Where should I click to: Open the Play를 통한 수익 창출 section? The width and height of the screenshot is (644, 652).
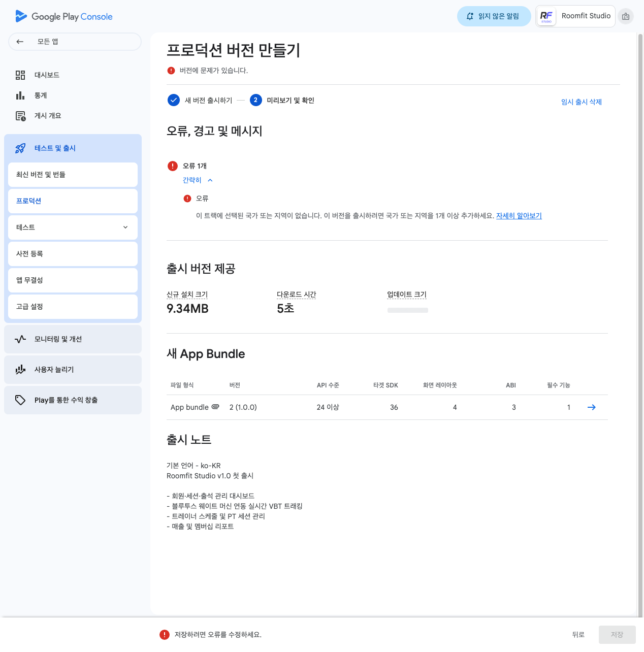click(x=73, y=400)
